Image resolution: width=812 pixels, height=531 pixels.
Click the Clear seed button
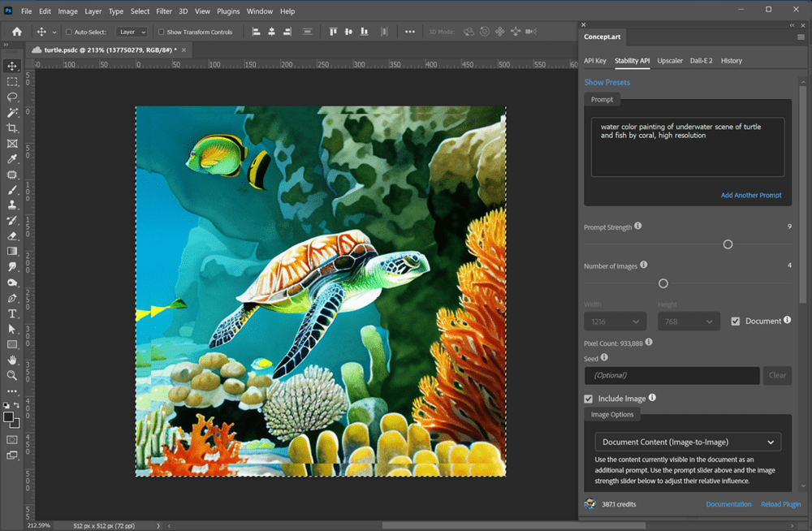(x=777, y=376)
